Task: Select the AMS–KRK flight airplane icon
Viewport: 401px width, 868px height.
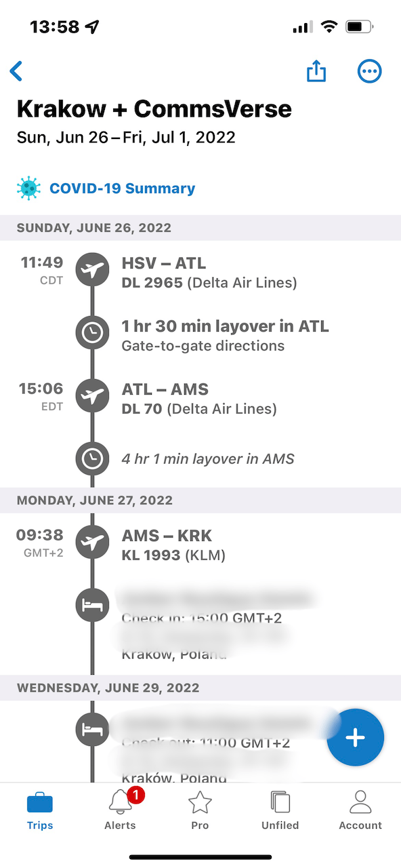Action: tap(93, 542)
